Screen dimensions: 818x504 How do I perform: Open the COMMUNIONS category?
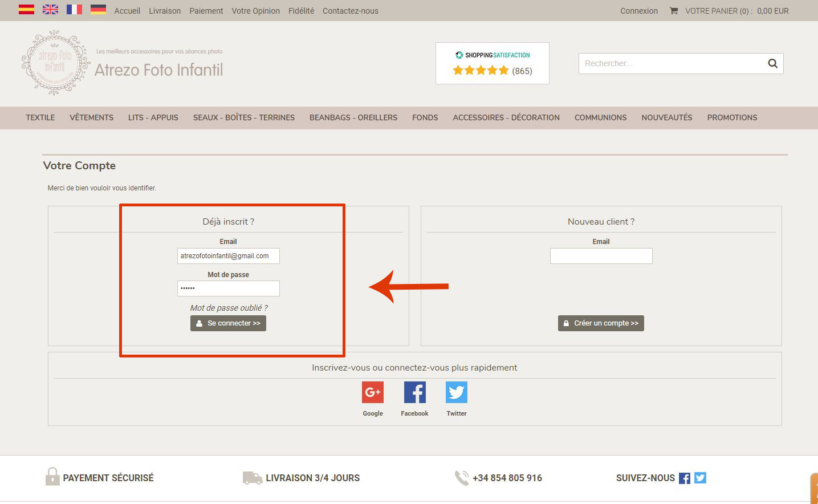[600, 117]
